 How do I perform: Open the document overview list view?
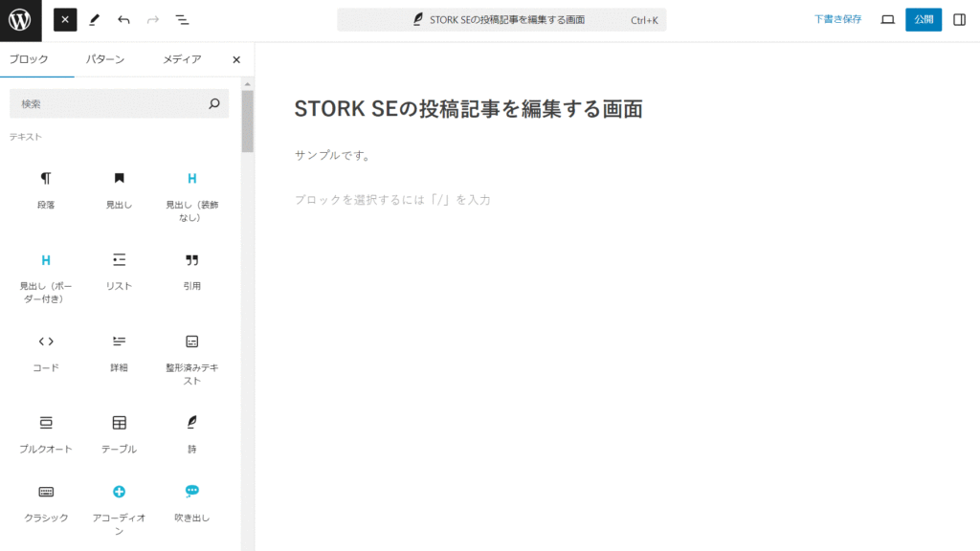(x=182, y=20)
